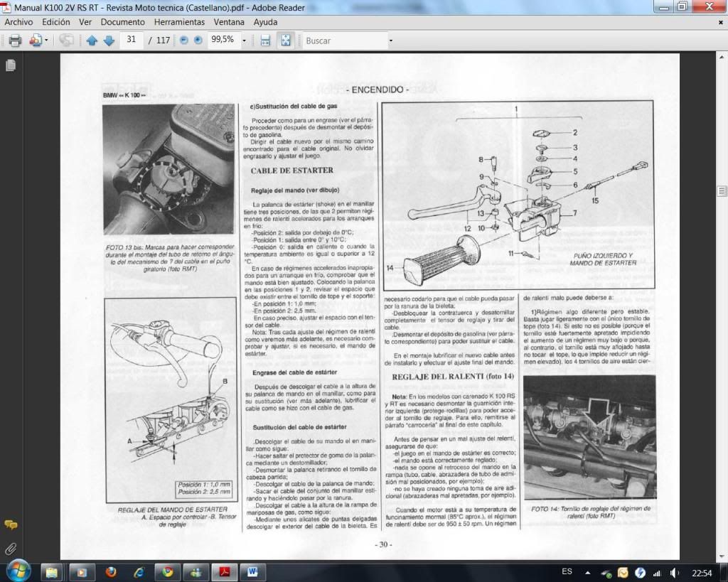Viewport: 728px width, 582px height.
Task: Enable scrolling fit-width page mode
Action: [265, 41]
